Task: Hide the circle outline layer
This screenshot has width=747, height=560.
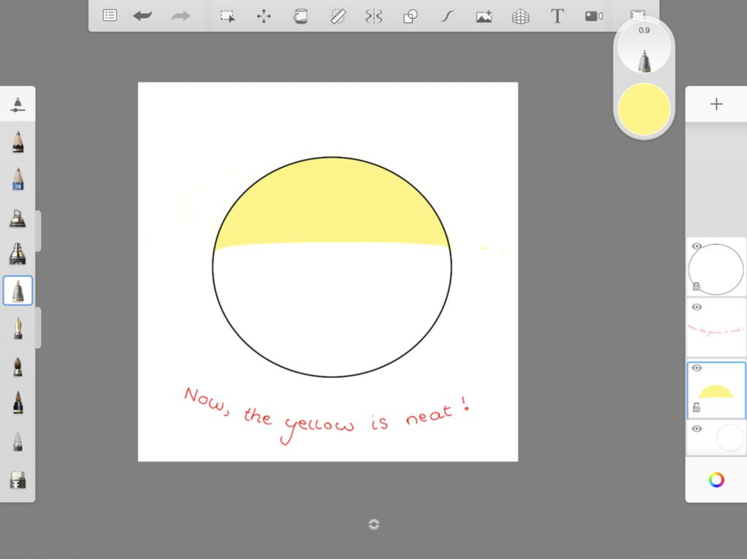Action: (x=696, y=246)
